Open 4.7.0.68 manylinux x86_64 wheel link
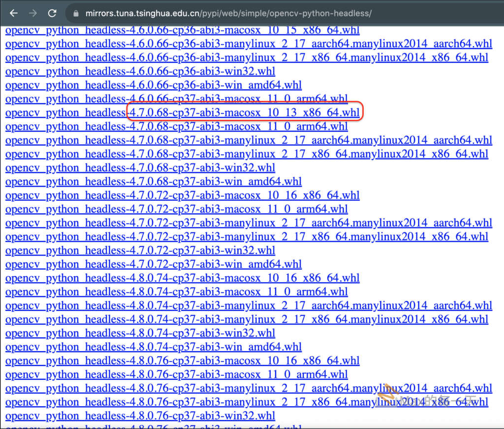The width and height of the screenshot is (504, 429). (x=247, y=154)
